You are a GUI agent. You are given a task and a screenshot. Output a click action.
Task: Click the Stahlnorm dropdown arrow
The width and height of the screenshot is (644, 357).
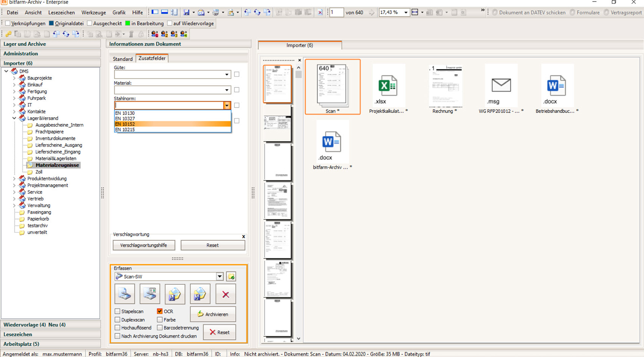coord(227,106)
